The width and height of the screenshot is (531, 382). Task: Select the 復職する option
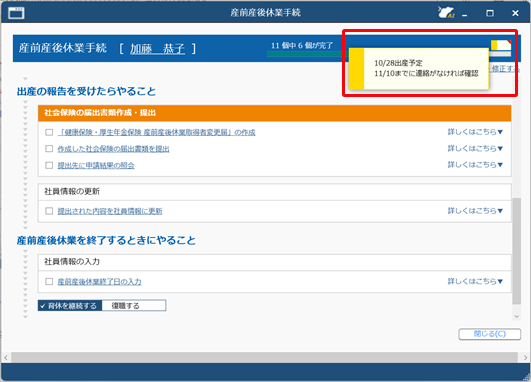[x=134, y=305]
